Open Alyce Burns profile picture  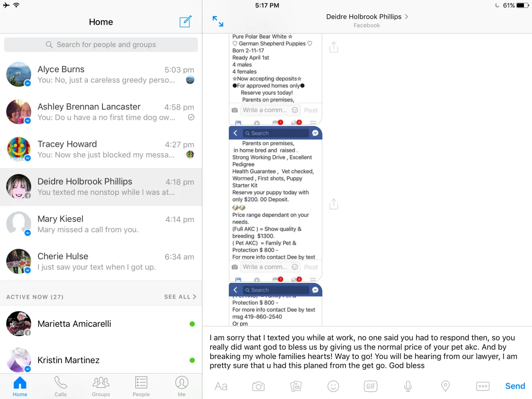point(19,74)
